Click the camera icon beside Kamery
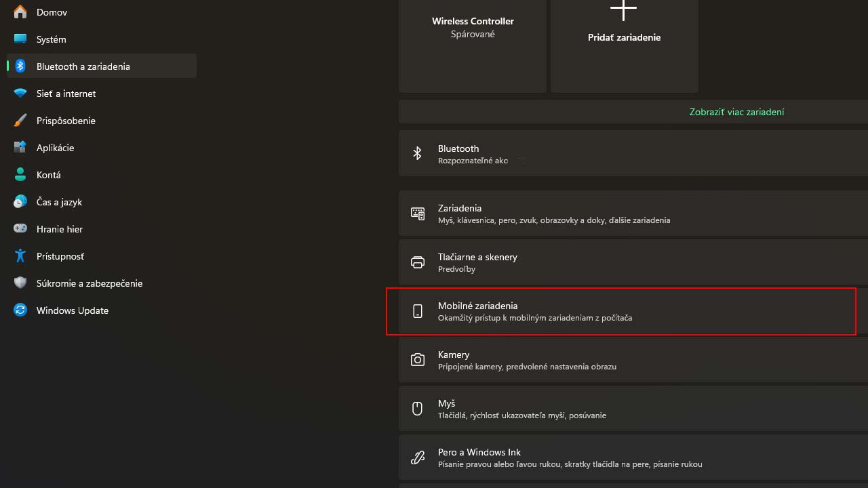Viewport: 868px width, 488px height. pos(418,360)
